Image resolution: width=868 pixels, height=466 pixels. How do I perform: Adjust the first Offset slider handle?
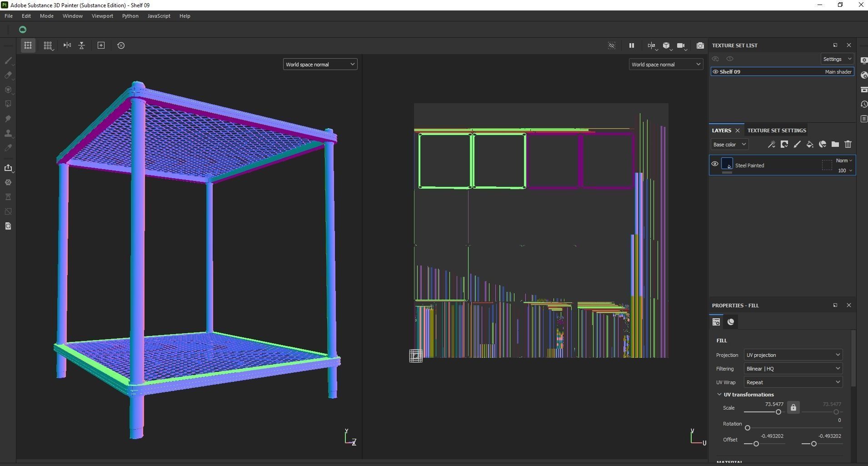[x=756, y=444]
